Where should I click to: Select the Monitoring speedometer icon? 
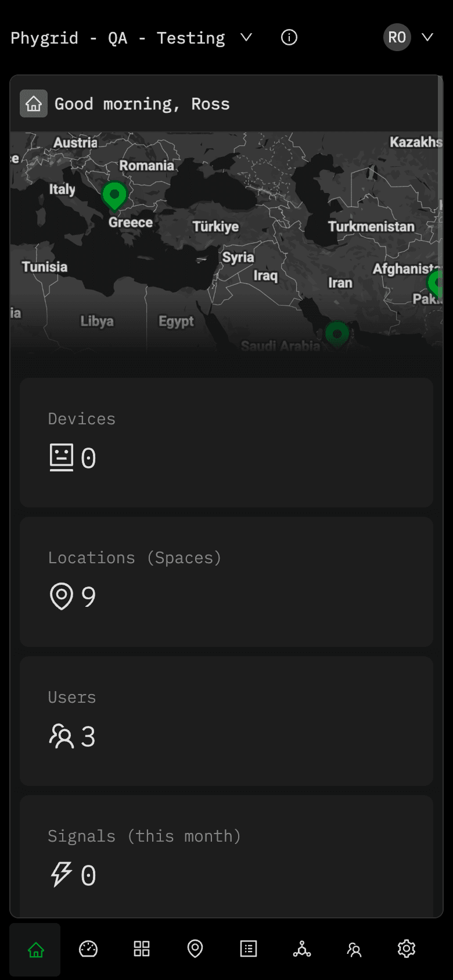(88, 949)
